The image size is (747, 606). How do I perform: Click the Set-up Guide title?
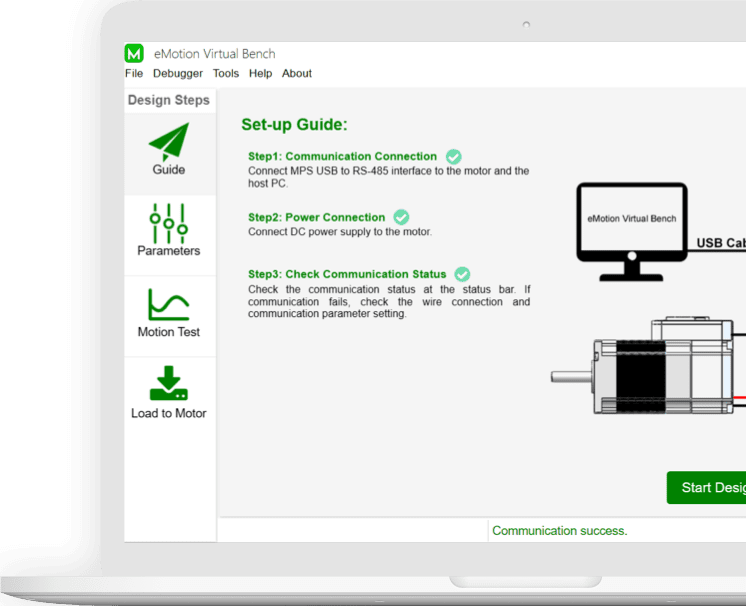[x=294, y=124]
